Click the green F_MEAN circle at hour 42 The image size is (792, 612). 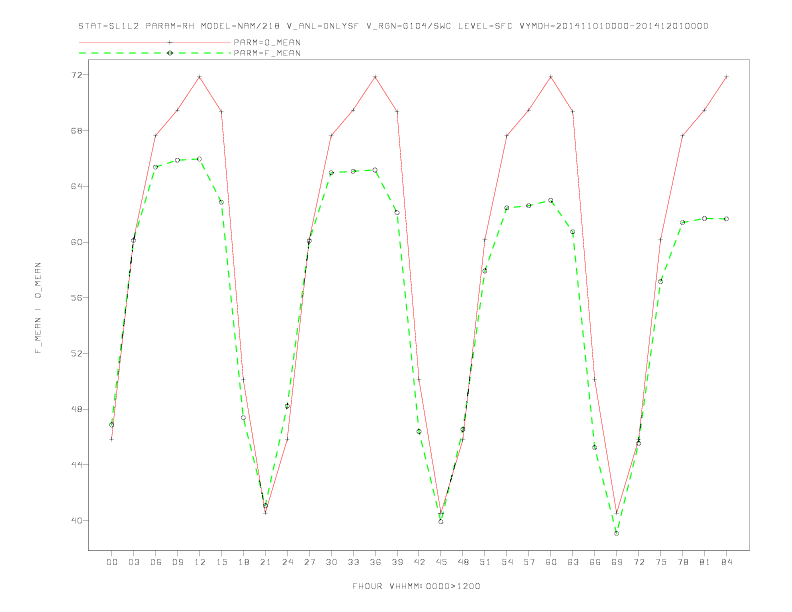click(x=419, y=431)
